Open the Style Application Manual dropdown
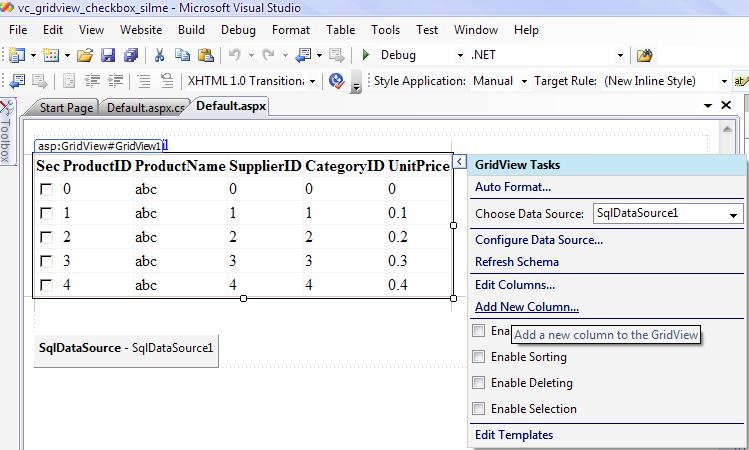The height and width of the screenshot is (450, 749). (524, 81)
